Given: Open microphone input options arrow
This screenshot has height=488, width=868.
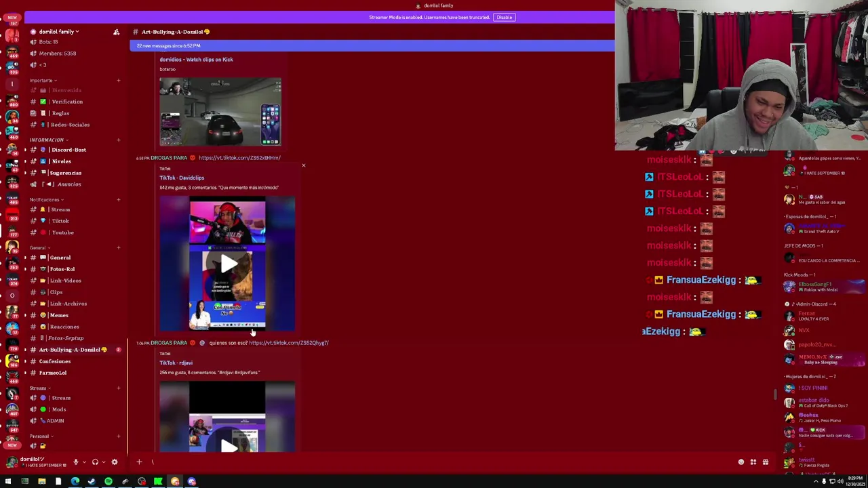Looking at the screenshot, I should [83, 462].
